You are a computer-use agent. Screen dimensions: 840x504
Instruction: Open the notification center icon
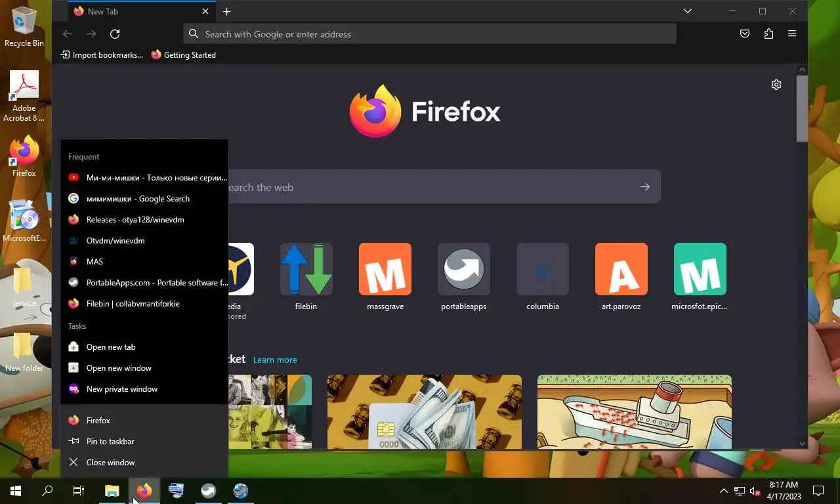[818, 491]
